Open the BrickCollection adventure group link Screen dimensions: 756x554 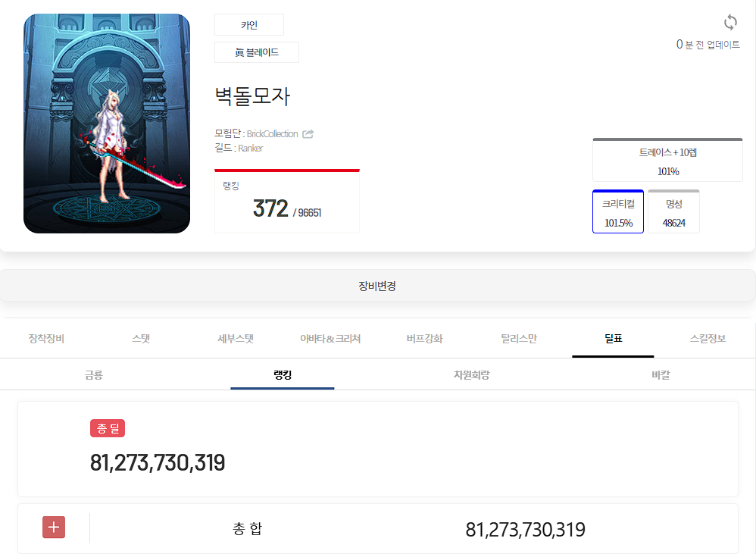tap(272, 134)
